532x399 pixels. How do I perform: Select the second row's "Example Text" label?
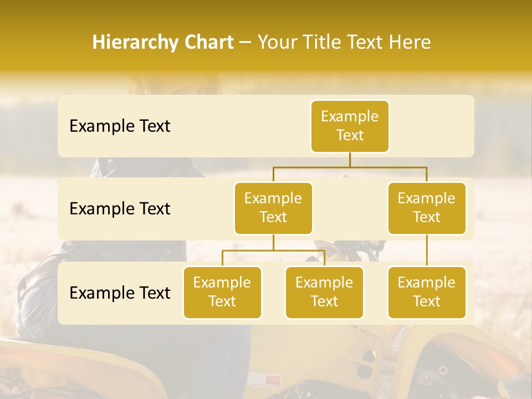[x=120, y=209]
